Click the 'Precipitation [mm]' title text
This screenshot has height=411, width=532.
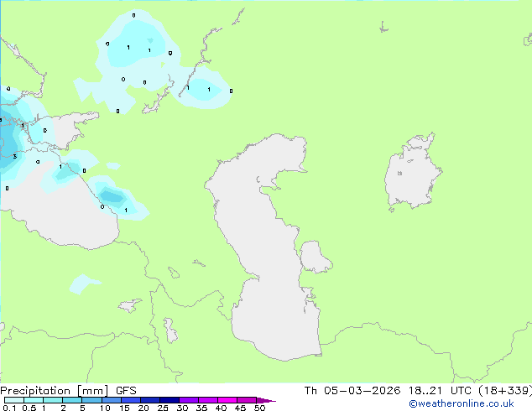click(x=55, y=391)
